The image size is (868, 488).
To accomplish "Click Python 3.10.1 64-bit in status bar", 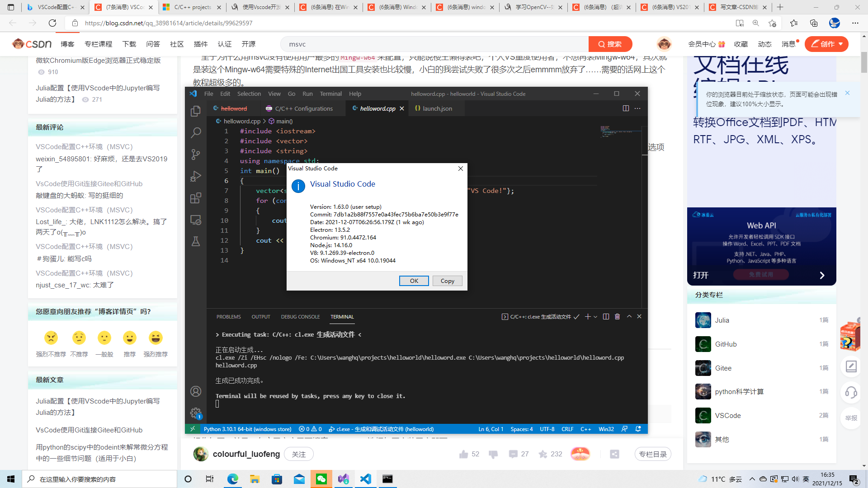I will (247, 429).
